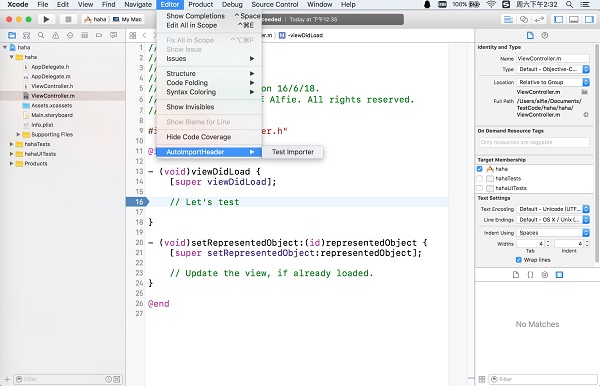Show the Assistant editor
This screenshot has width=600, height=386.
click(x=523, y=19)
